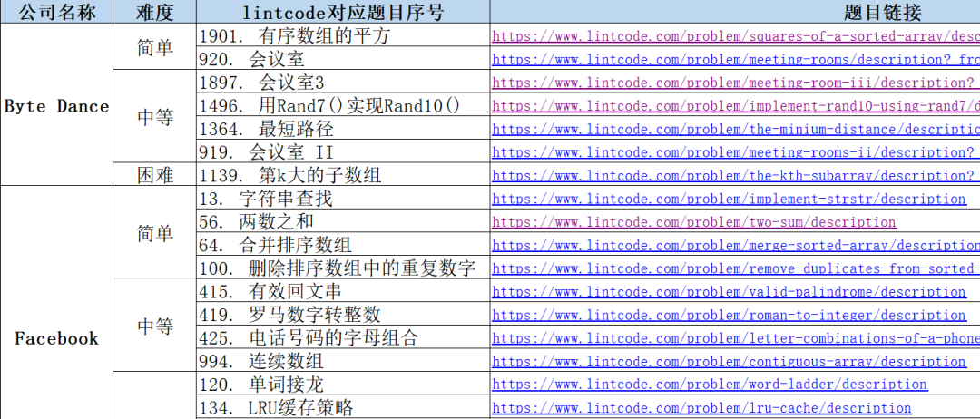This screenshot has height=419, width=980.
Task: Select cell 64. 合并排序数组
Action: [343, 245]
